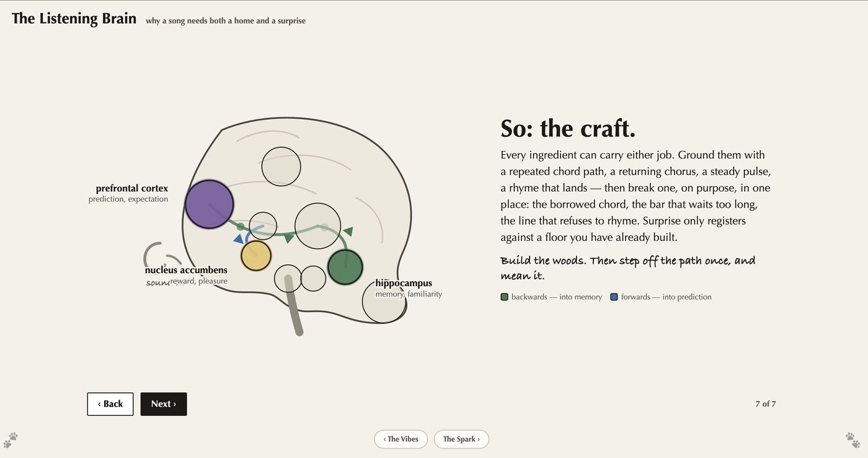Click the green backwards-into-memory legend swatch
868x458 pixels.
pyautogui.click(x=505, y=297)
